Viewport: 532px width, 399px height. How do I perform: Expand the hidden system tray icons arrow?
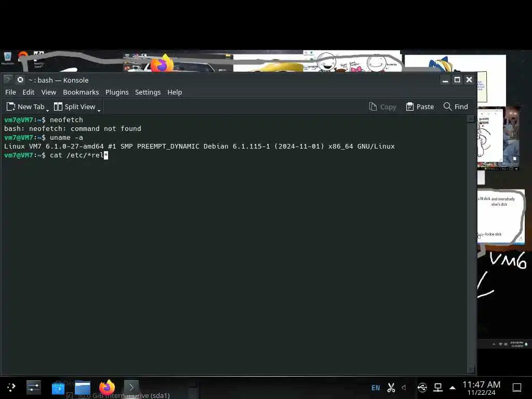[x=453, y=388]
